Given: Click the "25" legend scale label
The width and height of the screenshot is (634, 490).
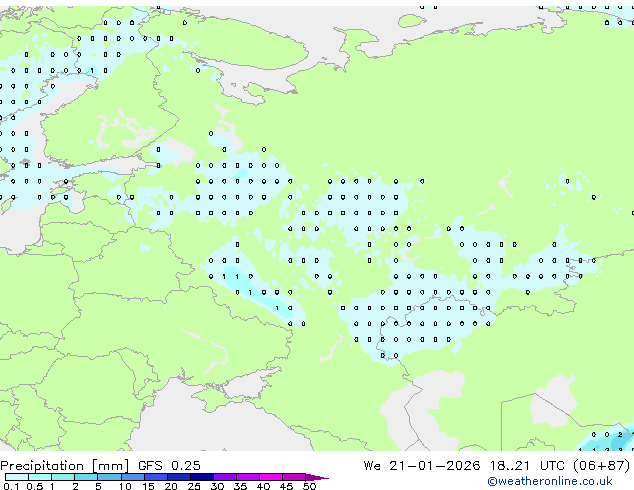Looking at the screenshot, I should click(194, 486).
